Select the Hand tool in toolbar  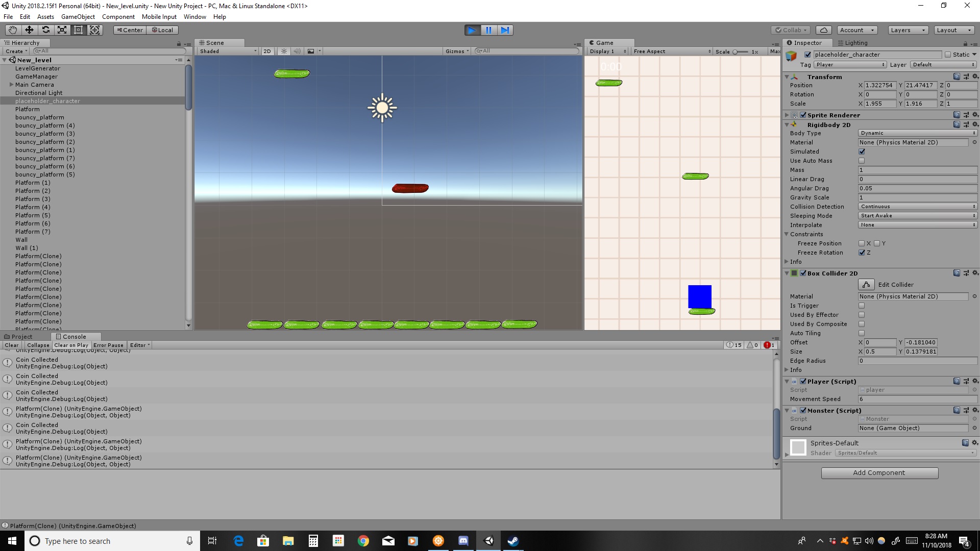click(x=13, y=30)
